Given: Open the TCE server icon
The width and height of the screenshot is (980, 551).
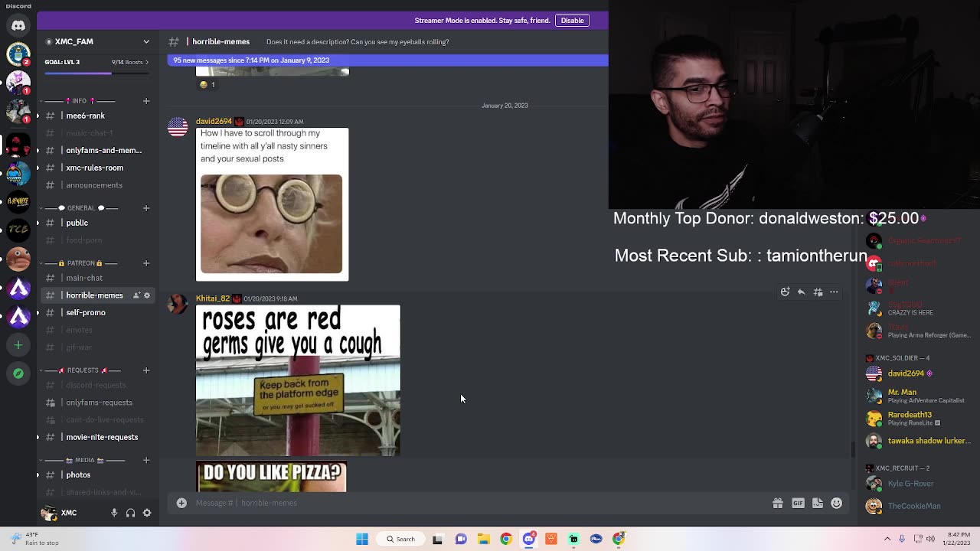Looking at the screenshot, I should coord(18,230).
